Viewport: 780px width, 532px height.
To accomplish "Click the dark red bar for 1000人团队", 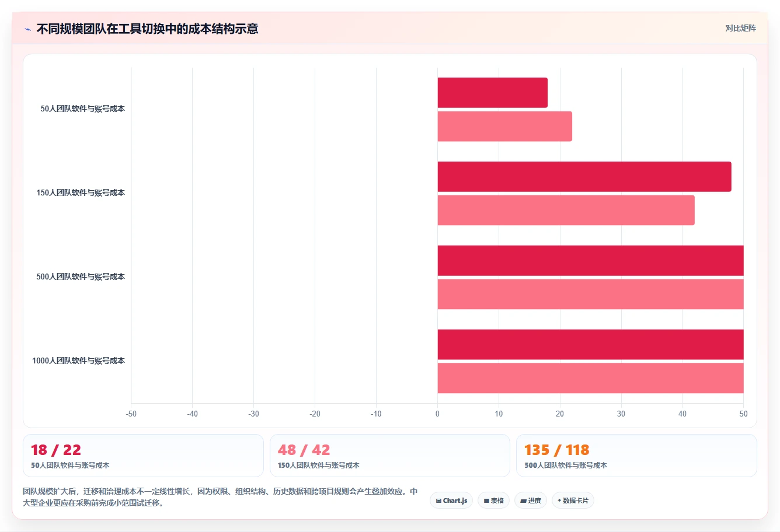I will (x=591, y=345).
